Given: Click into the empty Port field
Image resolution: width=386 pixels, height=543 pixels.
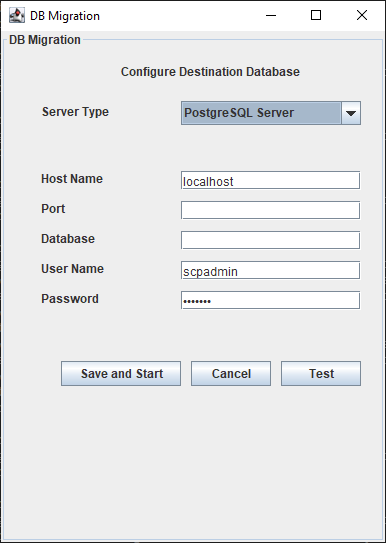Looking at the screenshot, I should 270,210.
